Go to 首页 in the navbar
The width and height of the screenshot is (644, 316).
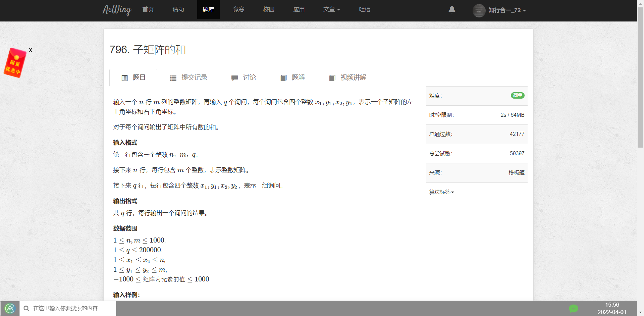[x=148, y=10]
